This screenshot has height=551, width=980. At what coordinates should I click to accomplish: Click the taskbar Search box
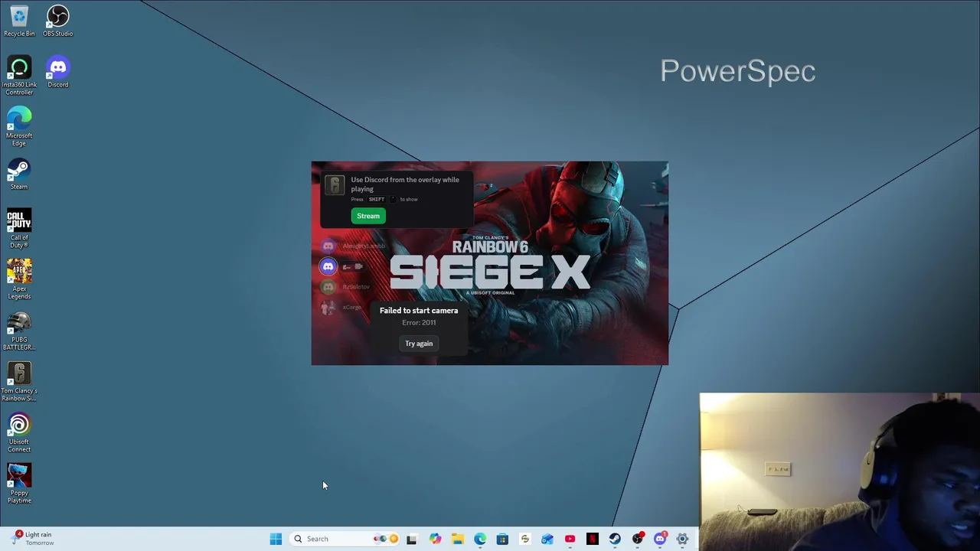coord(345,539)
